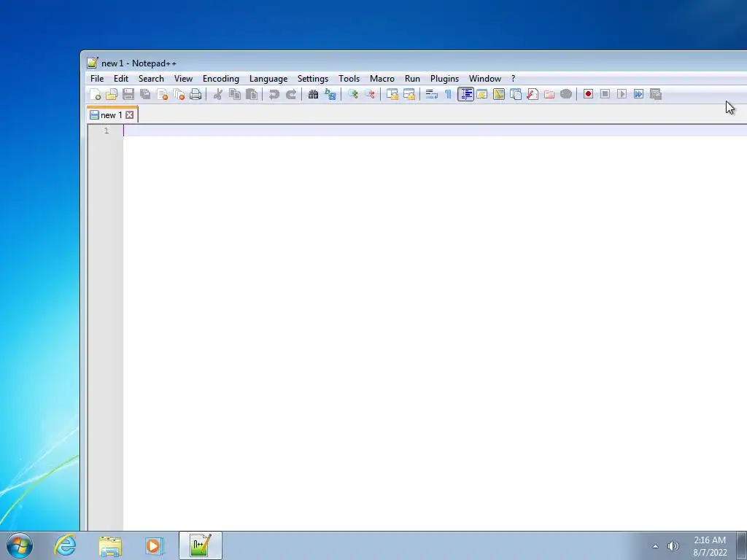Toggle the highlighted Indent Guide button

[465, 94]
